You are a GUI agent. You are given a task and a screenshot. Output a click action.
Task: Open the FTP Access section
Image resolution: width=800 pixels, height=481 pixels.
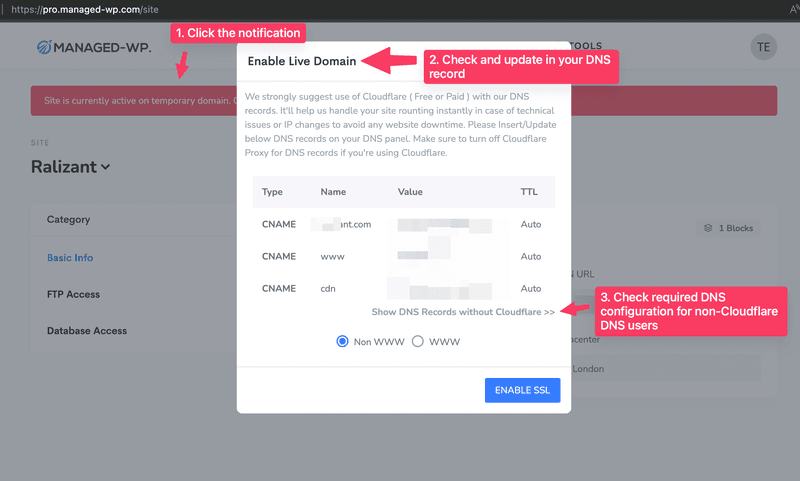[x=73, y=294]
